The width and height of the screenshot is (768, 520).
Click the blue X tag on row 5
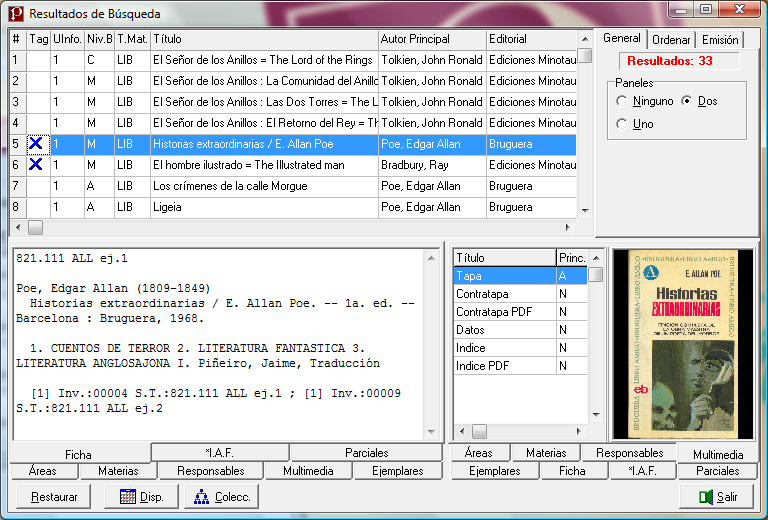[37, 144]
